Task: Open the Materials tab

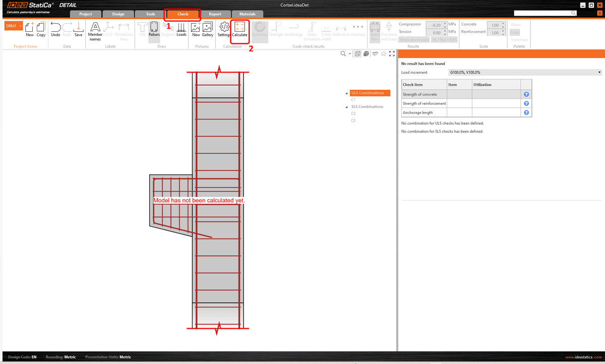Action: coord(247,14)
